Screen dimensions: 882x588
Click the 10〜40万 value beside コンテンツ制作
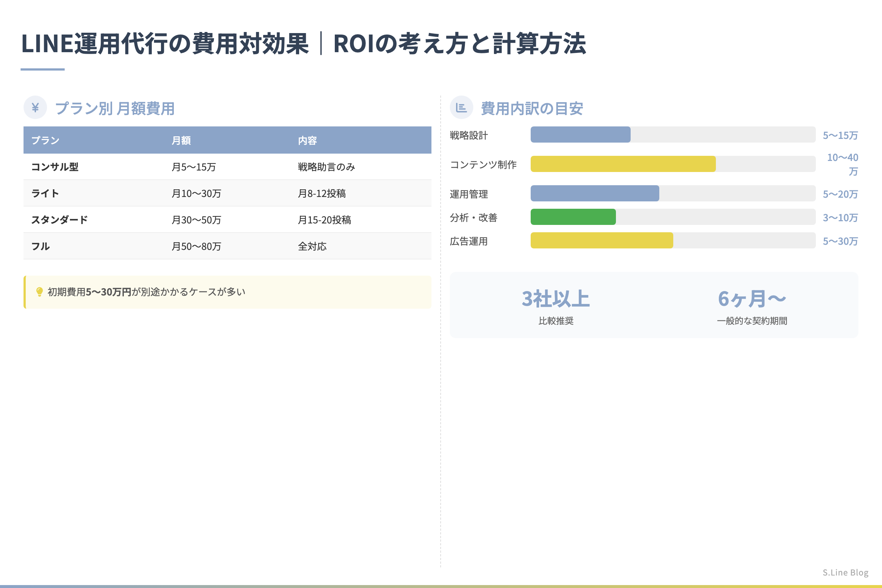point(843,164)
